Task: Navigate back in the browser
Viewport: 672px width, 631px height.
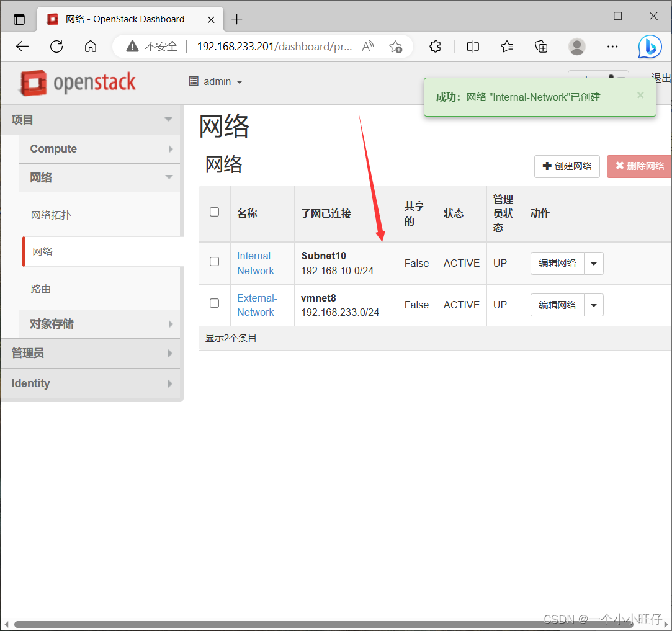Action: coord(22,46)
